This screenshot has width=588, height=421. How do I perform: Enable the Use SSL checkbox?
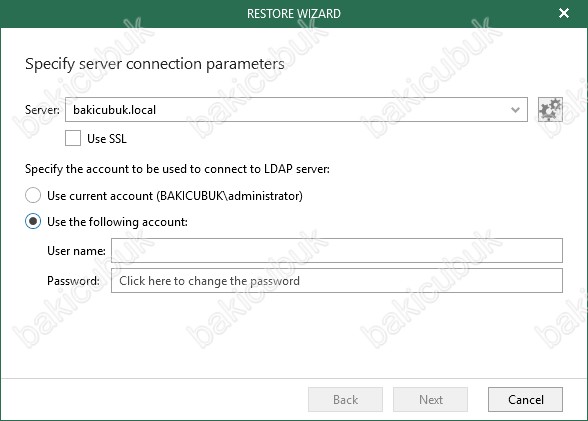[73, 138]
